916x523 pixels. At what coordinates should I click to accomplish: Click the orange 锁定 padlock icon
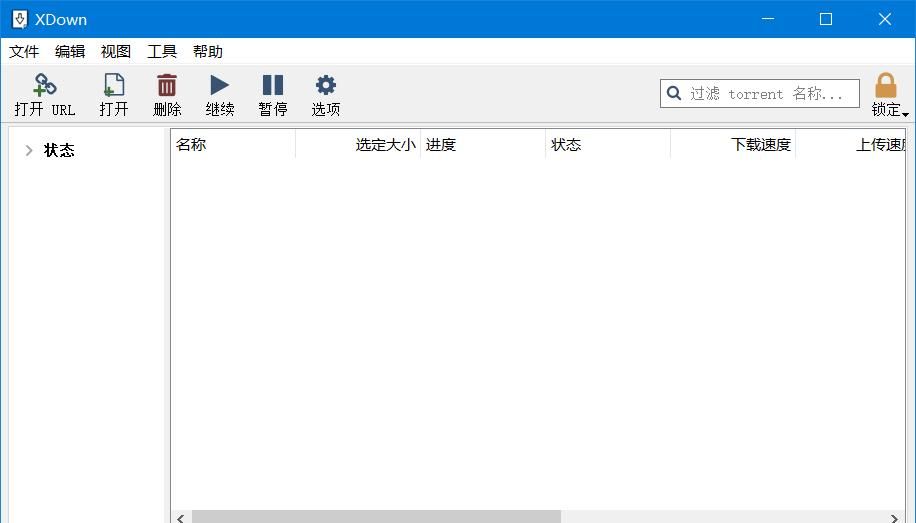(x=886, y=85)
